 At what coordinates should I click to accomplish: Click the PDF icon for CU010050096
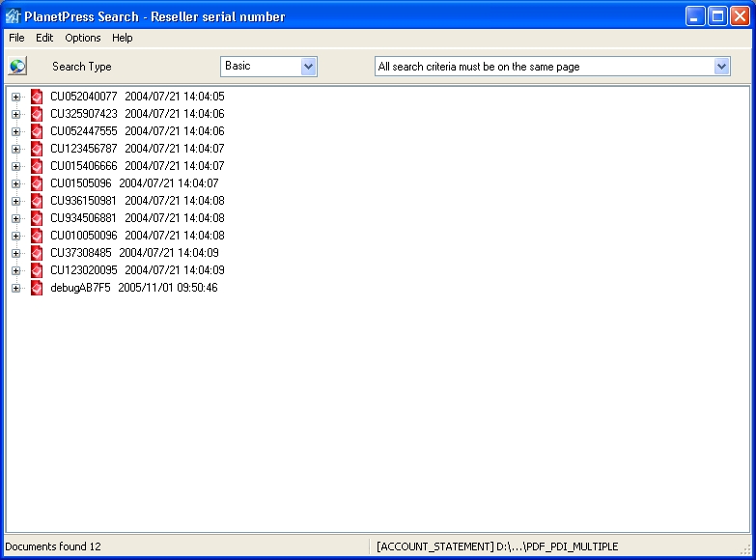pos(37,236)
